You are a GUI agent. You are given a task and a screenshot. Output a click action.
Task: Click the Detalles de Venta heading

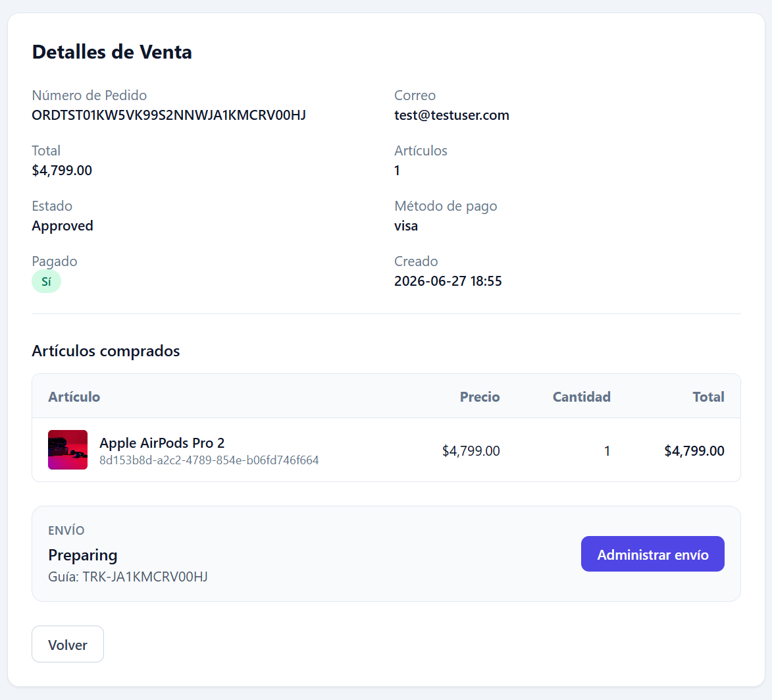click(x=112, y=52)
